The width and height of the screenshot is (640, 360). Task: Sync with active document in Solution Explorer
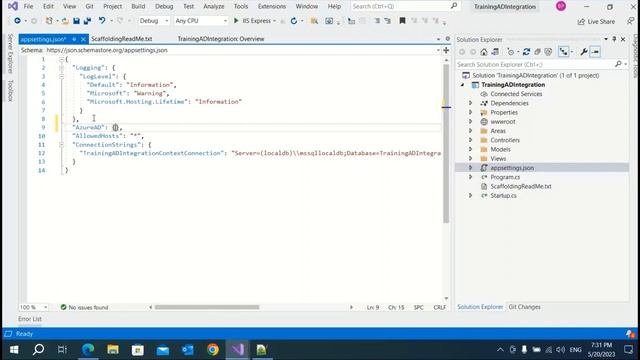pos(526,52)
